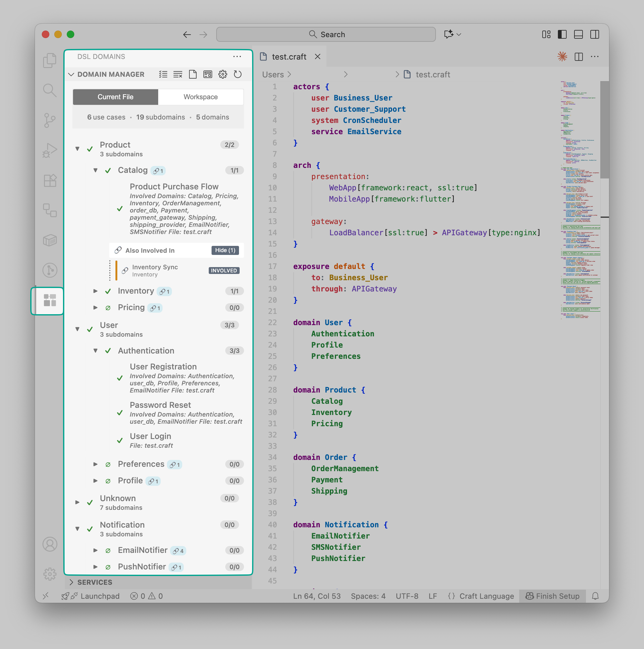The height and width of the screenshot is (649, 644).
Task: Go back with the navigation arrow
Action: coord(187,34)
